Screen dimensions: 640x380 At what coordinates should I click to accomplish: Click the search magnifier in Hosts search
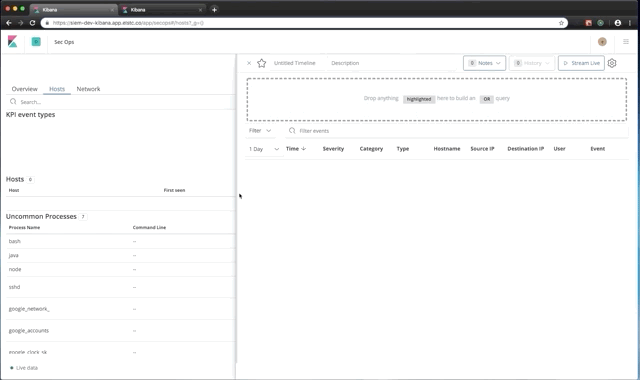click(13, 102)
